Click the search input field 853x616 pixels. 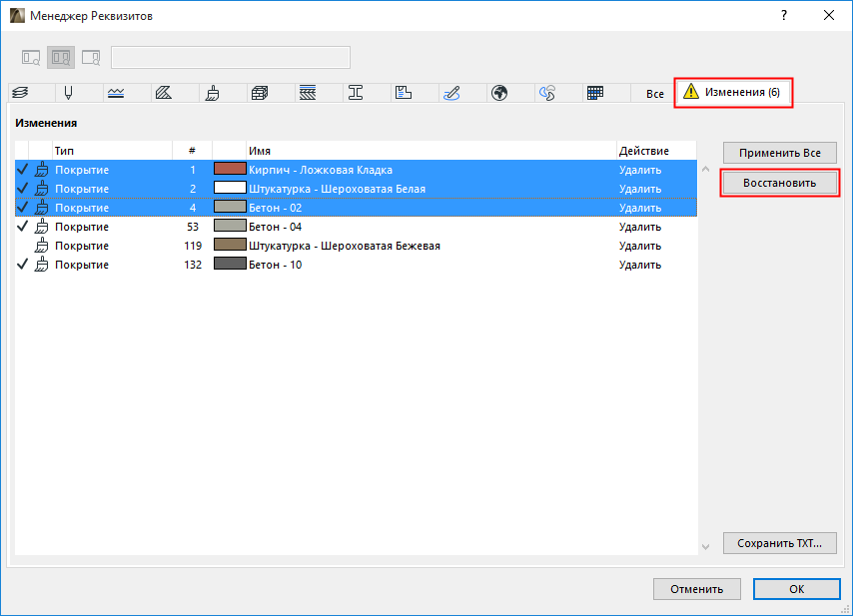coord(231,58)
